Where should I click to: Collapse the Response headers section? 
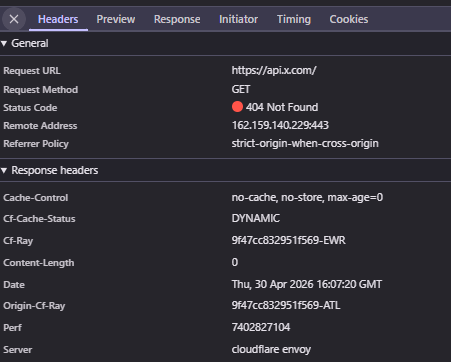[4, 170]
